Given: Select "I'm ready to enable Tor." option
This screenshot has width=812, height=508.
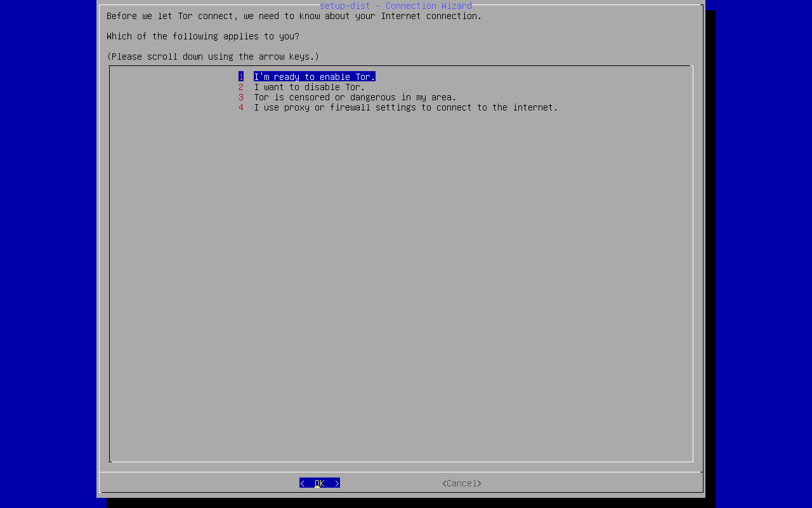Looking at the screenshot, I should click(314, 77).
